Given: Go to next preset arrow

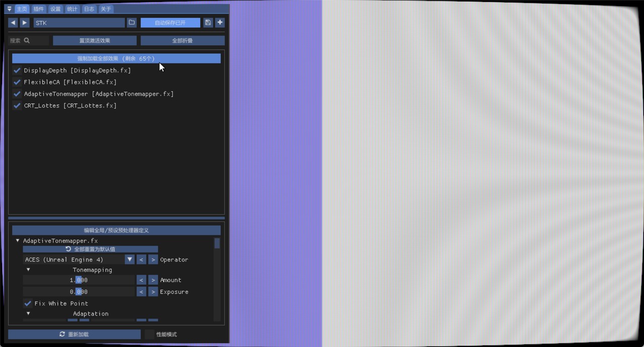Looking at the screenshot, I should click(25, 23).
